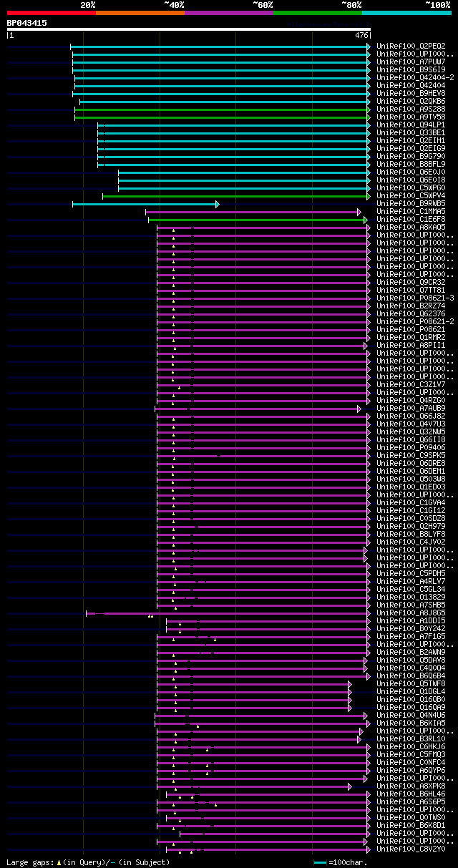Image resolution: width=458 pixels, height=868 pixels.
Task: Select the UniRef100_P09406 label
Action: point(411,447)
